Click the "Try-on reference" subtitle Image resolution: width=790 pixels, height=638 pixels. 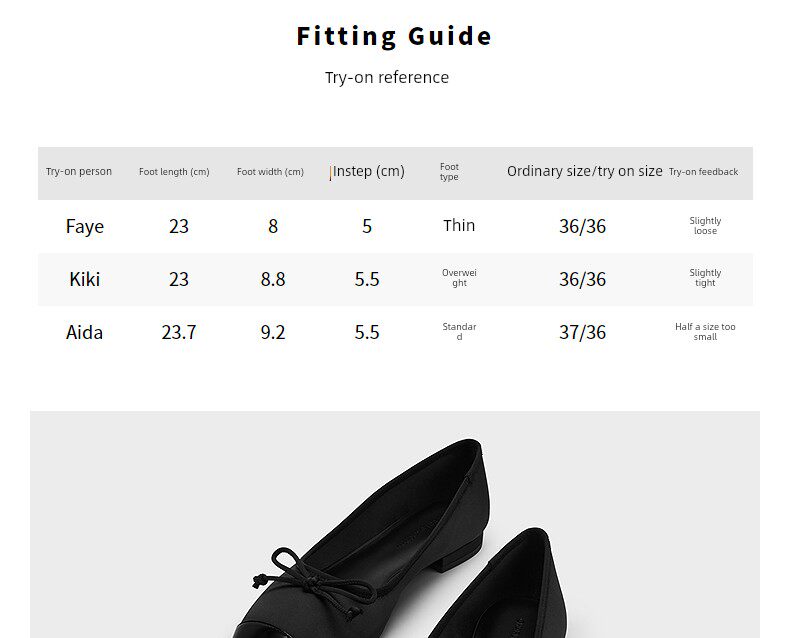pyautogui.click(x=387, y=78)
